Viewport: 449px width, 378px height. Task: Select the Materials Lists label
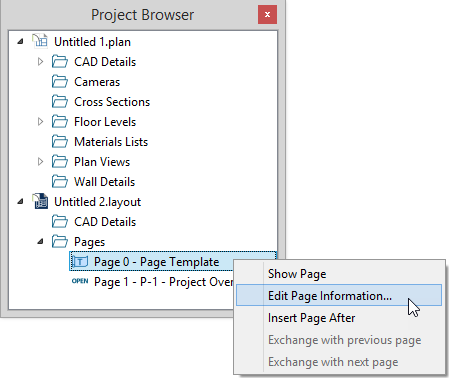[x=111, y=142]
